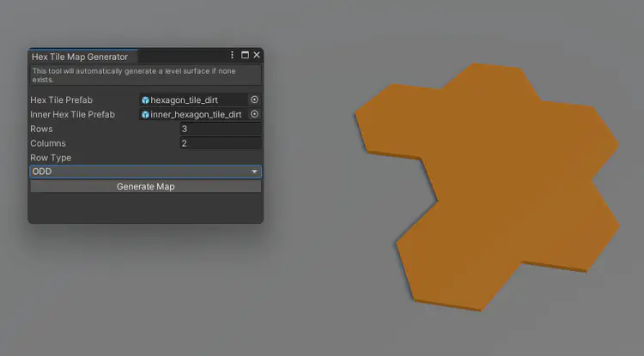
Task: Click the Row Type label
Action: tap(51, 158)
